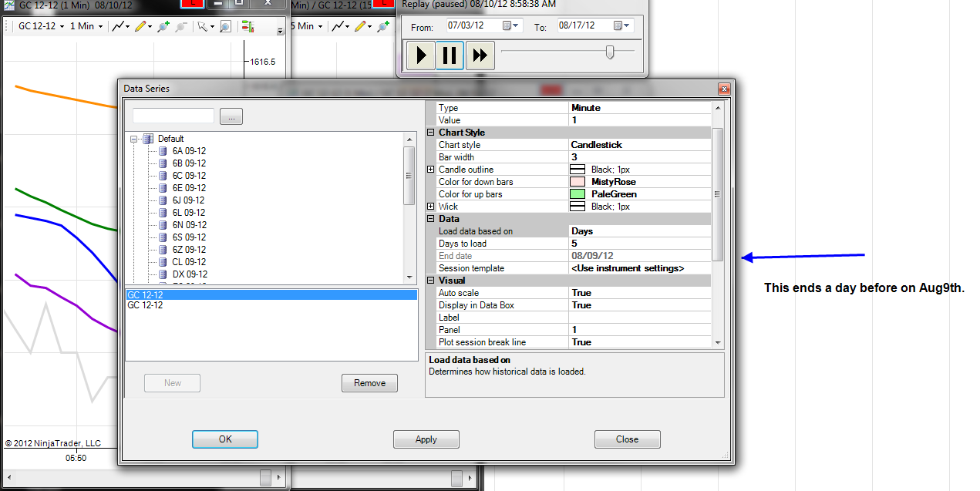Open chart style icon in the 5 Min chart toolbar
Viewport: 980px width, 491px height.
coord(337,26)
